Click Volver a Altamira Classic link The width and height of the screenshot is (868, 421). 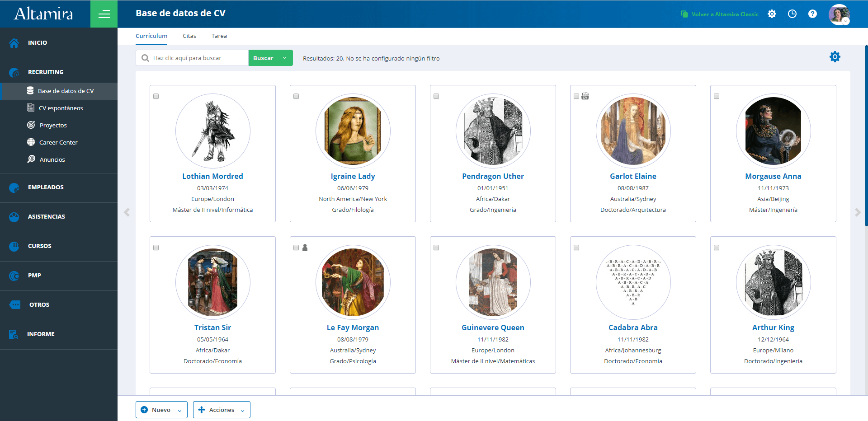point(725,14)
